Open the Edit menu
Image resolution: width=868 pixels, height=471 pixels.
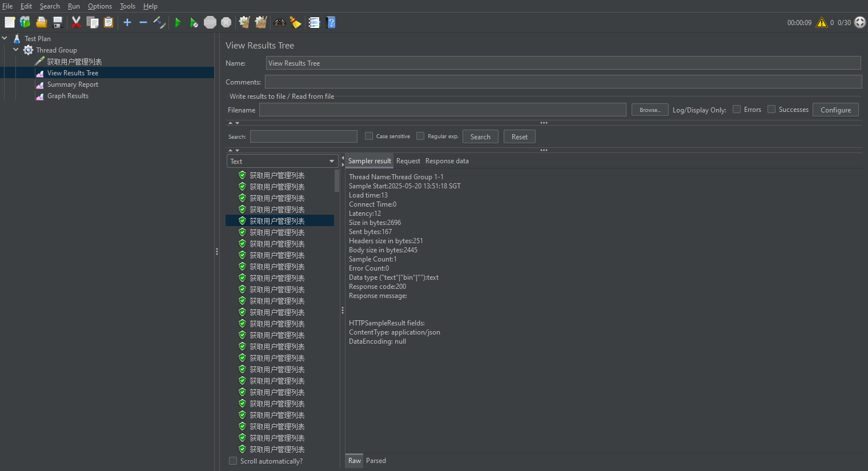(x=26, y=6)
